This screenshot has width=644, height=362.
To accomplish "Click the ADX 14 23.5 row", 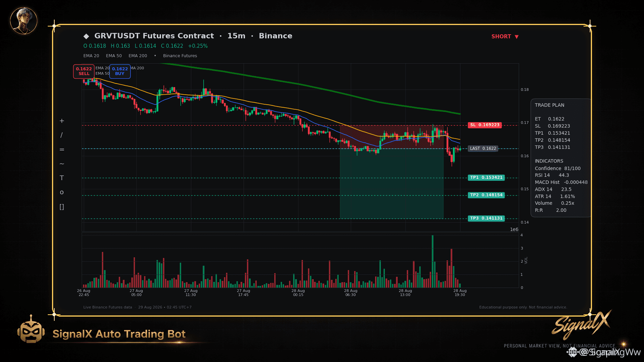I will (x=553, y=189).
